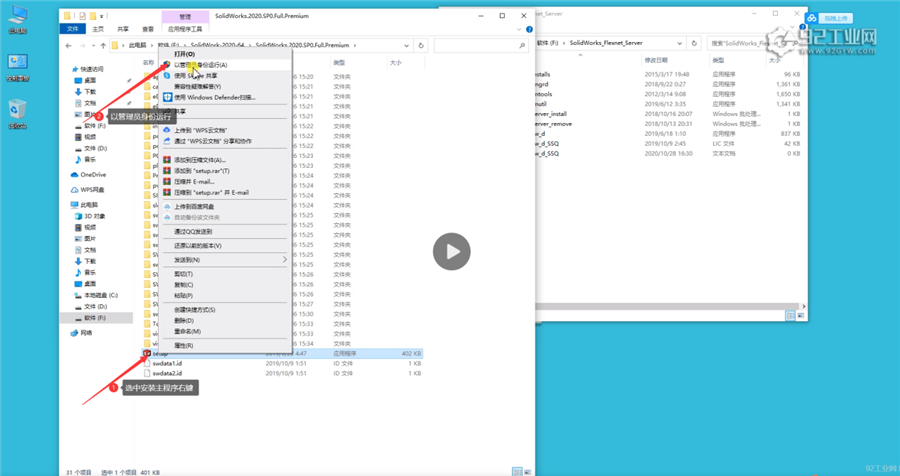Screen dimensions: 900x476
Task: Open OneDrive in navigation pane
Action: pos(88,175)
